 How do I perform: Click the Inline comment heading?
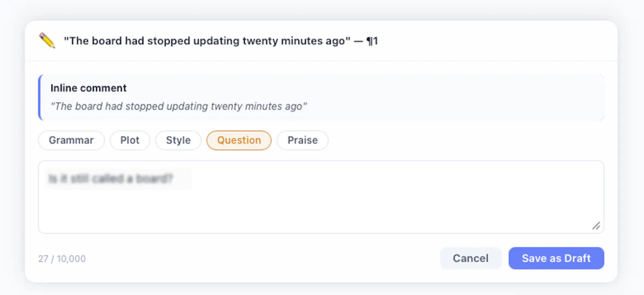(89, 88)
